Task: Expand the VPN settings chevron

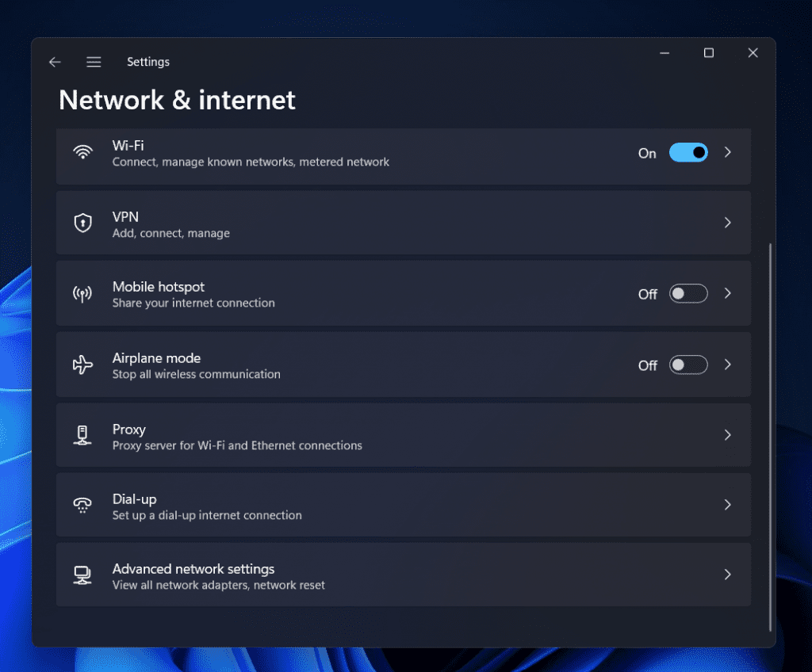Action: pyautogui.click(x=728, y=223)
